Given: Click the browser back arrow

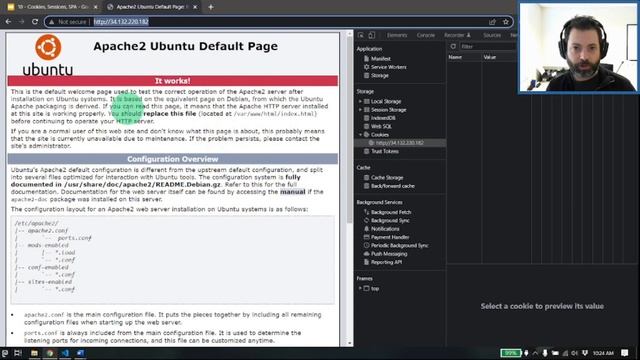Looking at the screenshot, I should tap(8, 22).
